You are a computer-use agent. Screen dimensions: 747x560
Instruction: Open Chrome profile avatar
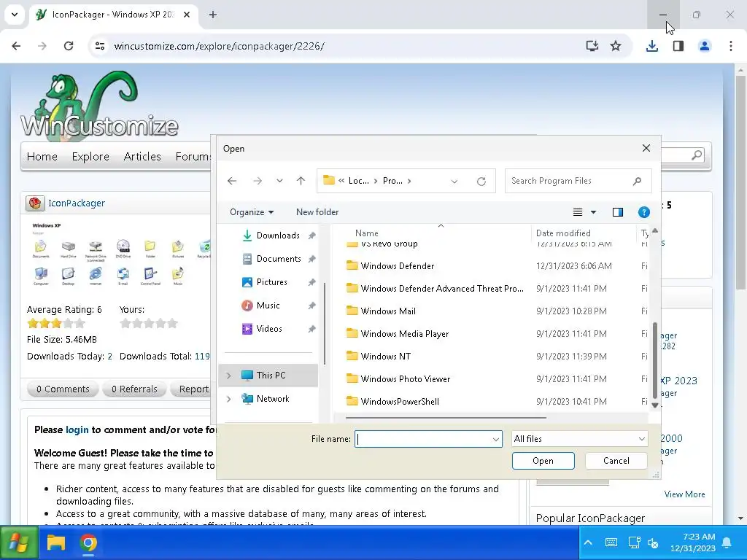click(705, 46)
